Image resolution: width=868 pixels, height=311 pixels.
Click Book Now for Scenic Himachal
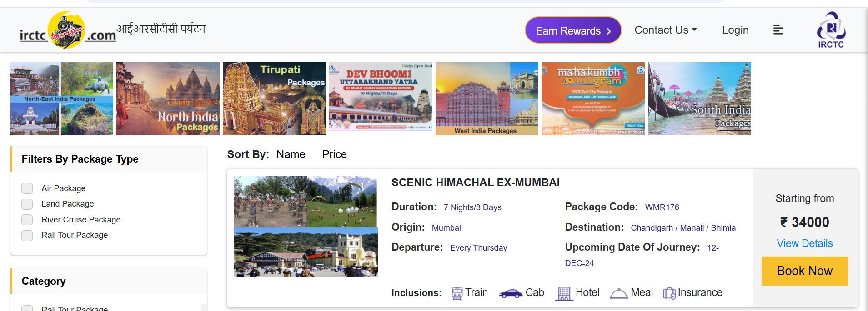[804, 271]
